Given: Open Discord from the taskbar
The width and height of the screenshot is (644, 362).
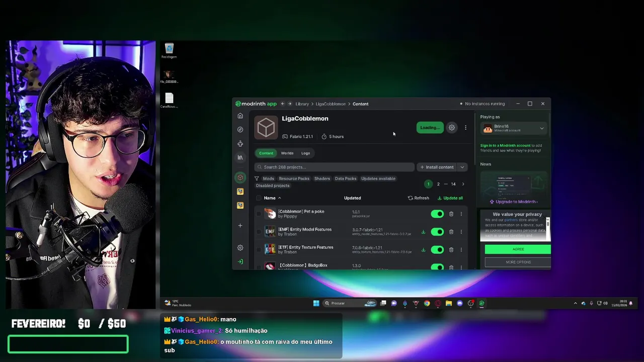Looking at the screenshot, I should click(x=459, y=303).
